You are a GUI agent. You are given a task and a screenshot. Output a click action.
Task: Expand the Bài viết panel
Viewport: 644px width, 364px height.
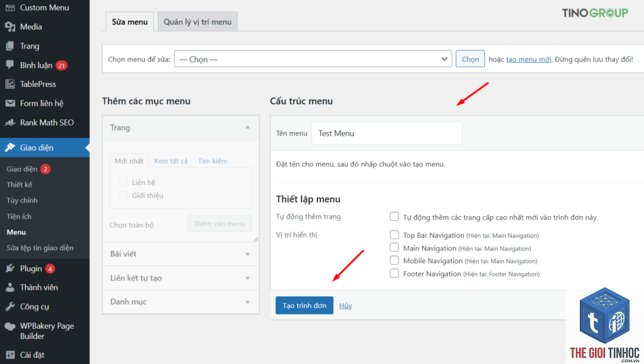pyautogui.click(x=180, y=254)
